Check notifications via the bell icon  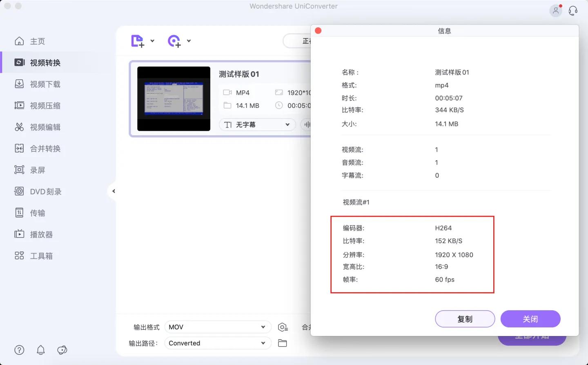(x=40, y=350)
